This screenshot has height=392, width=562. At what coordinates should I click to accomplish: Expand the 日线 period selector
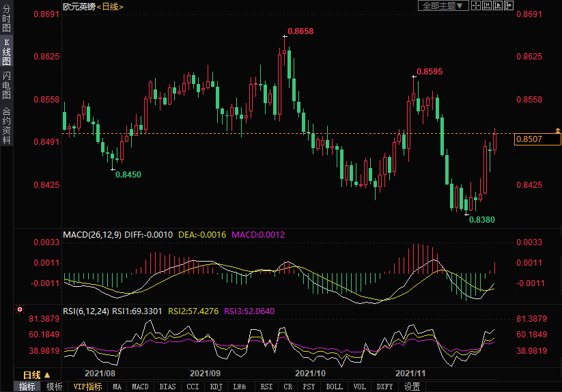[37, 375]
